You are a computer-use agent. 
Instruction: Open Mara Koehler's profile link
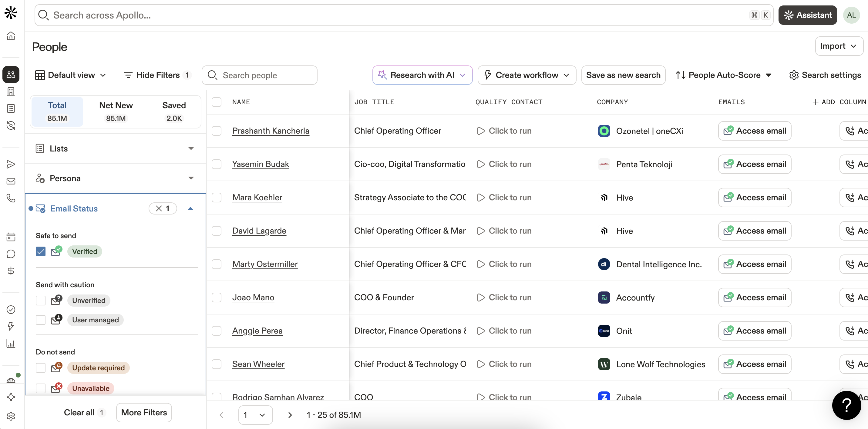click(x=257, y=197)
